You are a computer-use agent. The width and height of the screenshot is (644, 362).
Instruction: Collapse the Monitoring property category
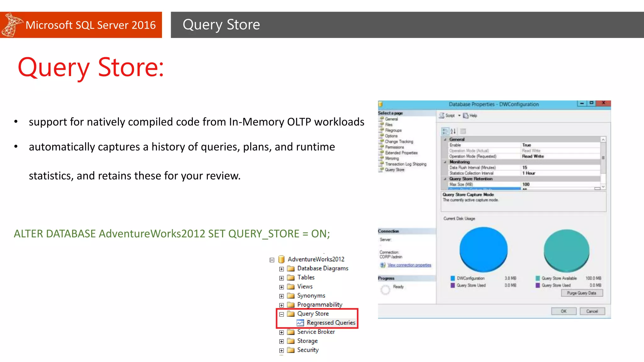(x=445, y=162)
